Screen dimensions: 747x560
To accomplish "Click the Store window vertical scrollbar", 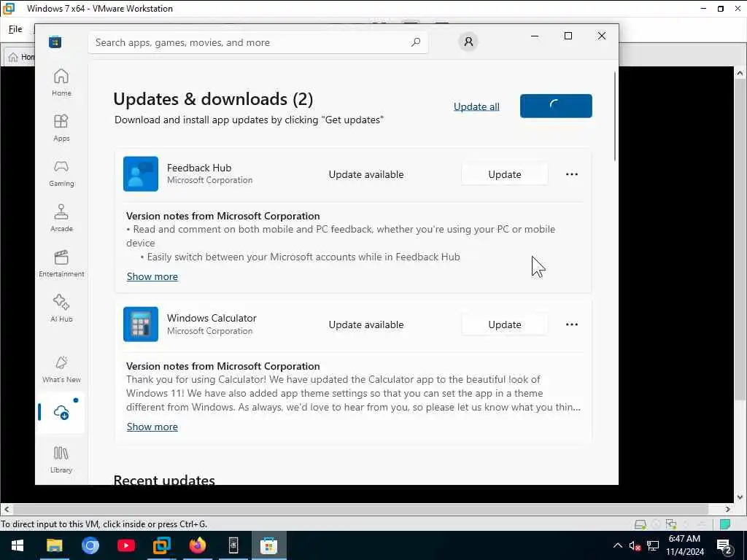I will pyautogui.click(x=615, y=117).
